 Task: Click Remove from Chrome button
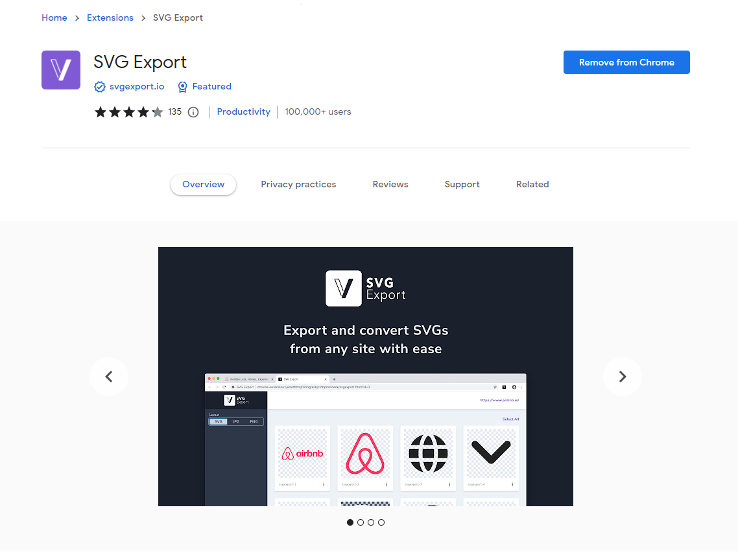coord(626,62)
